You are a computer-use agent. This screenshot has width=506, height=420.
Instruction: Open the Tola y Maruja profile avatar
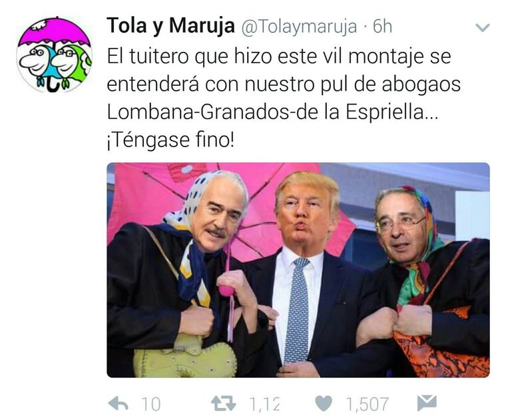pos(55,55)
